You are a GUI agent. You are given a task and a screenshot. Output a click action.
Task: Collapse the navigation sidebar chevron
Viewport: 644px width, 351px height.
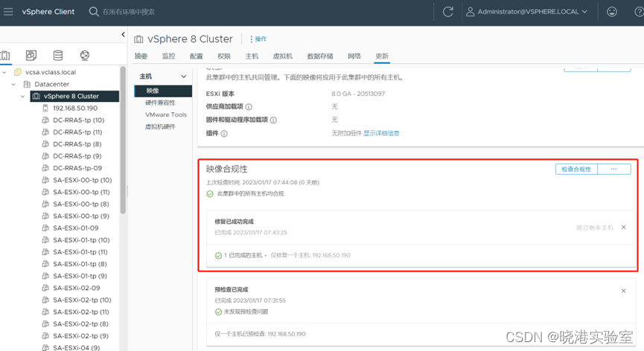pos(123,34)
